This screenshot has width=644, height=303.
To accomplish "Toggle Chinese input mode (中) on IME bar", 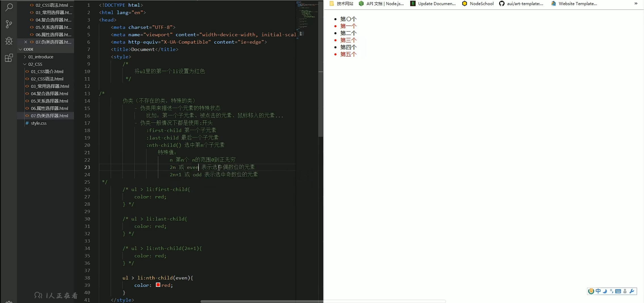I will 598,291.
